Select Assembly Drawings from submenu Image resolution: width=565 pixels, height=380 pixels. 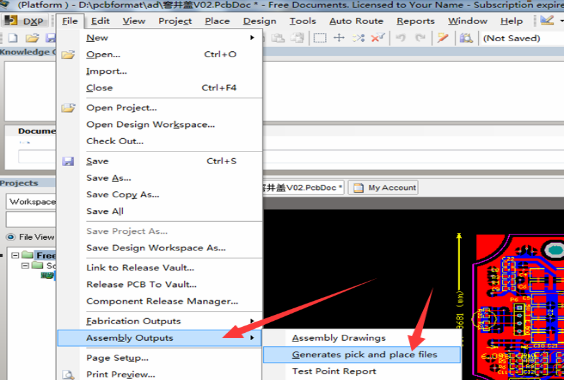[x=339, y=338]
